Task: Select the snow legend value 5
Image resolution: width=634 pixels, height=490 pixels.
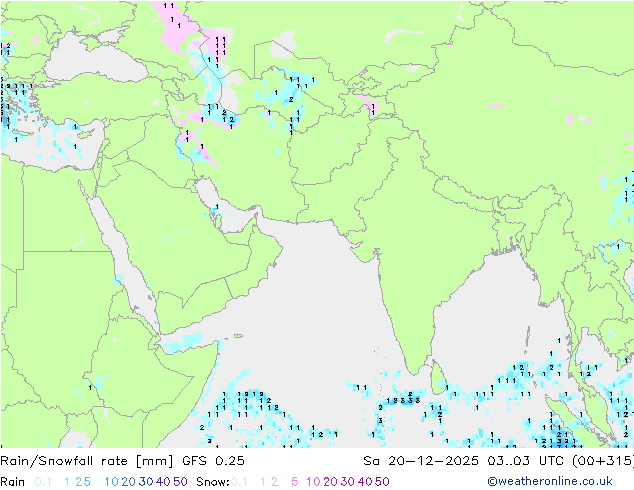Action: click(295, 482)
